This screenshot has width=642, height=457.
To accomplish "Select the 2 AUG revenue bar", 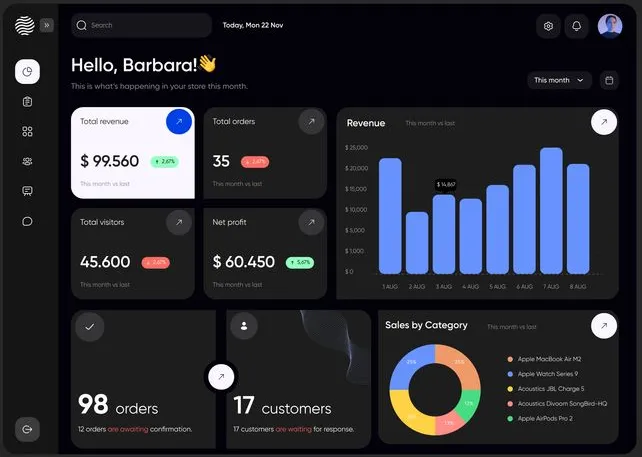I will click(417, 243).
